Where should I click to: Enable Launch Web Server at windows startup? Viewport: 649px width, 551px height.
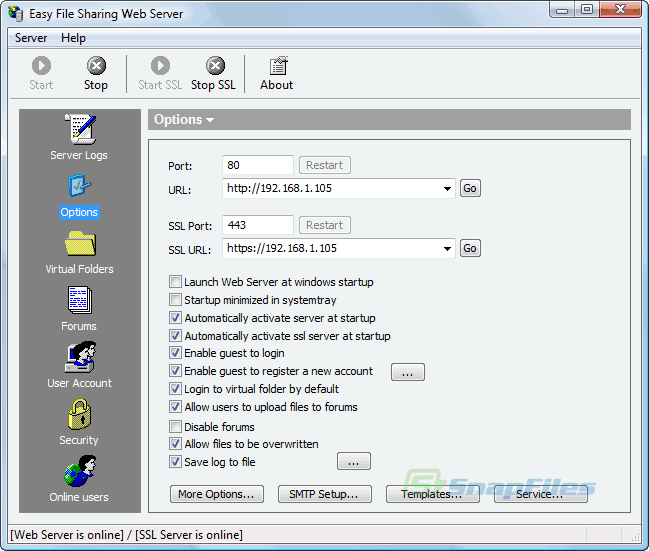(175, 282)
